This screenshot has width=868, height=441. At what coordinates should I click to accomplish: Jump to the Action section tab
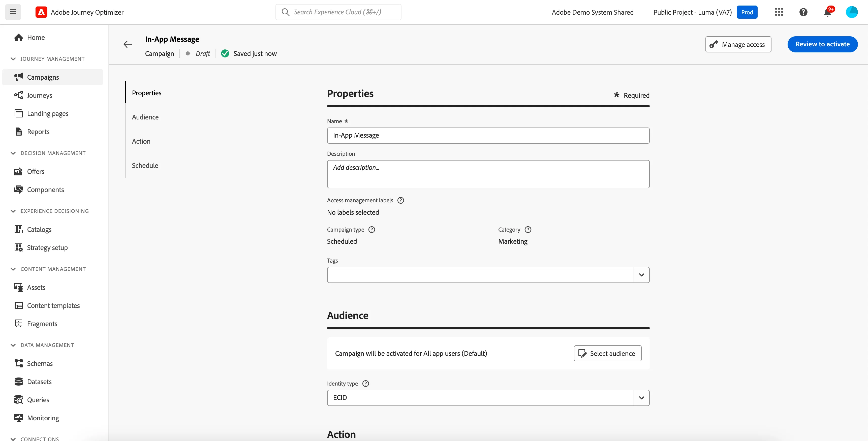141,141
